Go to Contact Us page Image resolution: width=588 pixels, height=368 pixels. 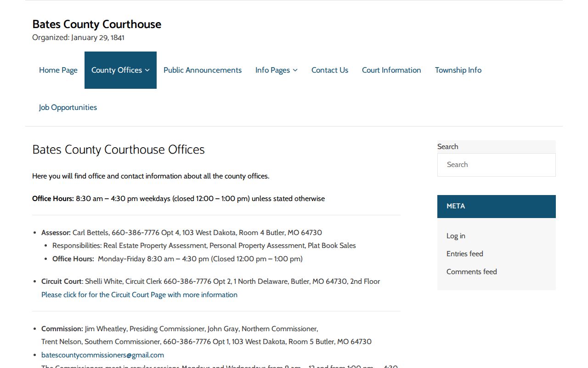pos(330,70)
